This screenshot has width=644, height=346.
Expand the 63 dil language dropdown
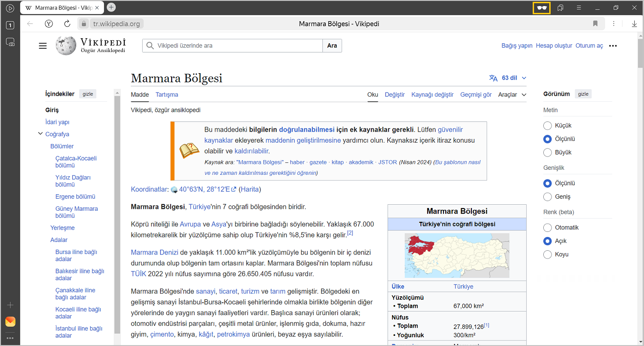pos(508,78)
